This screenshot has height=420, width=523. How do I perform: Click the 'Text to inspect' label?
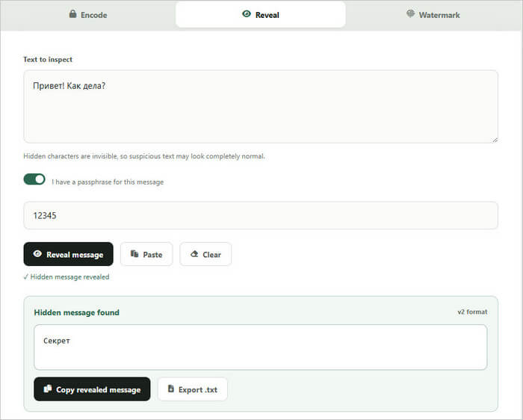(48, 59)
